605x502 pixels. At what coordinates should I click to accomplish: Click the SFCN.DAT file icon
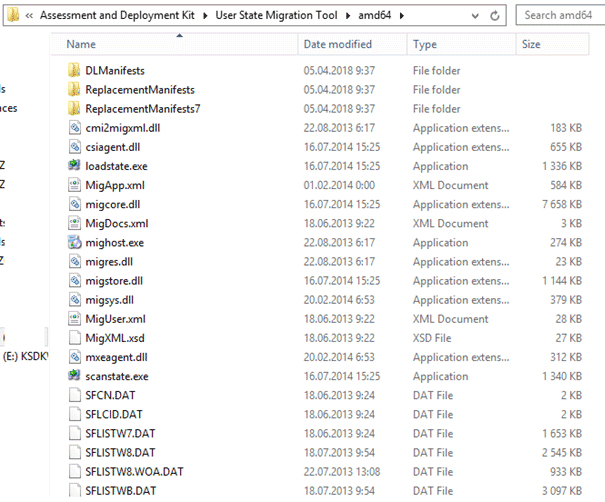(74, 395)
